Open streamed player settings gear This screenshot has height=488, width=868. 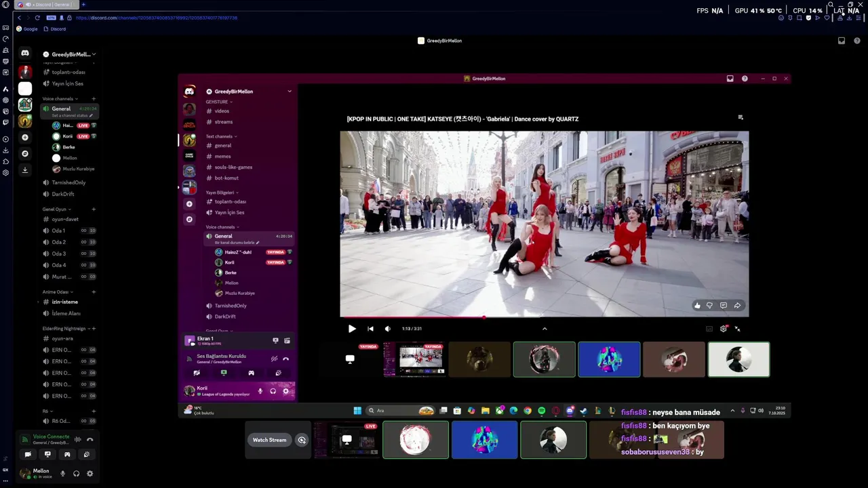[x=724, y=329]
